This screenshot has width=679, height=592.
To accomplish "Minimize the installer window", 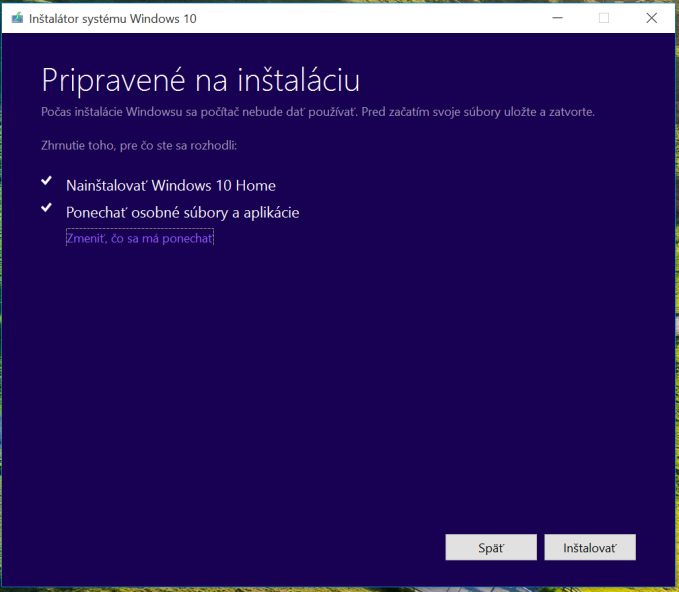I will 558,18.
